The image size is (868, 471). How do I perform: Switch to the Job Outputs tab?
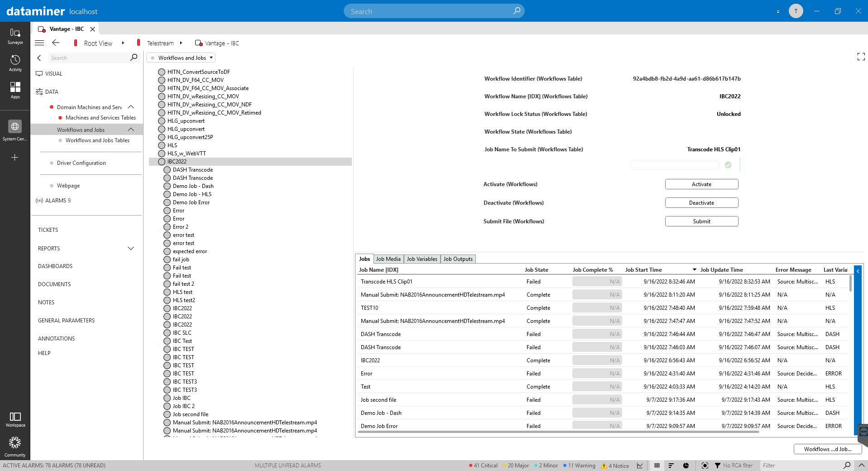coord(458,259)
